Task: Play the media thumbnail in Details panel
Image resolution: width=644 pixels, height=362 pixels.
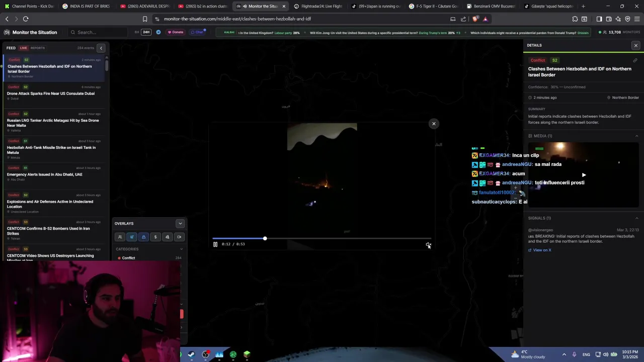Action: coord(584,175)
